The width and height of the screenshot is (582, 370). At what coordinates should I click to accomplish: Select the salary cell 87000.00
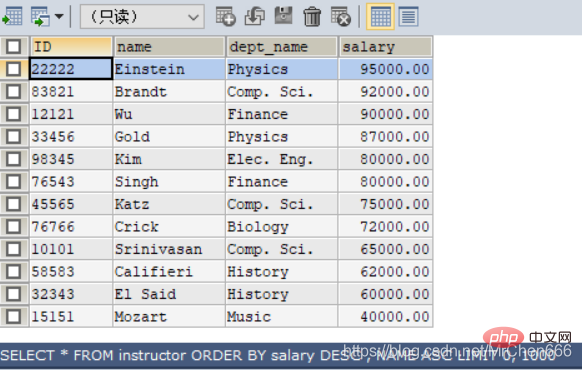[386, 137]
